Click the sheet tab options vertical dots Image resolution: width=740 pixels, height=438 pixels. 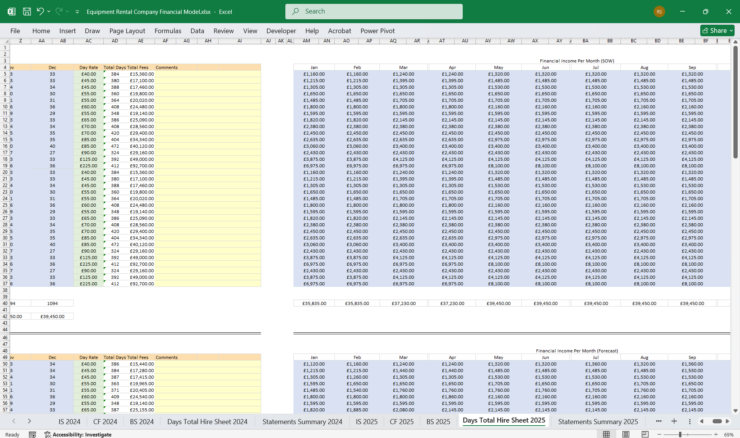(x=690, y=421)
